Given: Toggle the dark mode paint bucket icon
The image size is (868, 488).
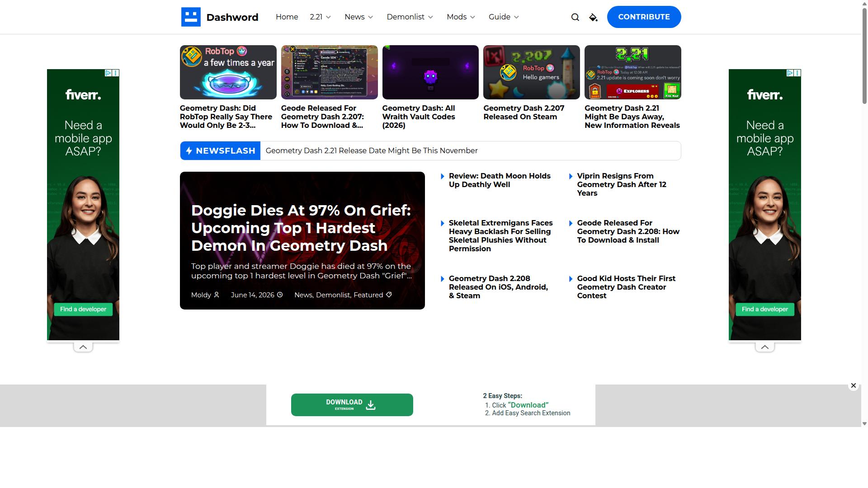Looking at the screenshot, I should coord(593,17).
